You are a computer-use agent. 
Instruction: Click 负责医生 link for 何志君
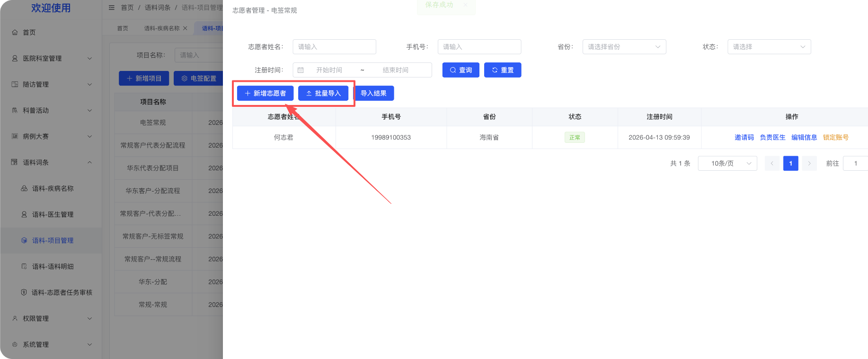tap(772, 138)
